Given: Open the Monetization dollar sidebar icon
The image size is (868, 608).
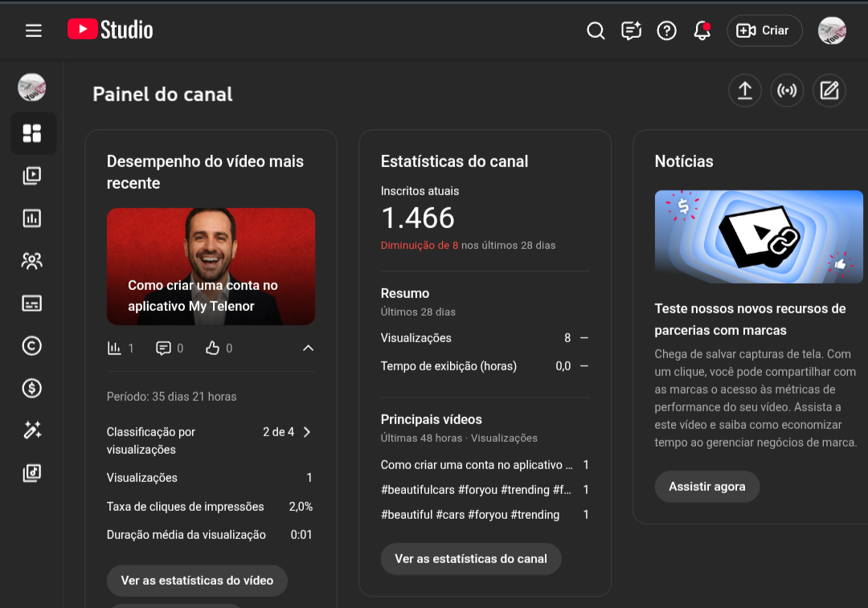Looking at the screenshot, I should point(32,388).
